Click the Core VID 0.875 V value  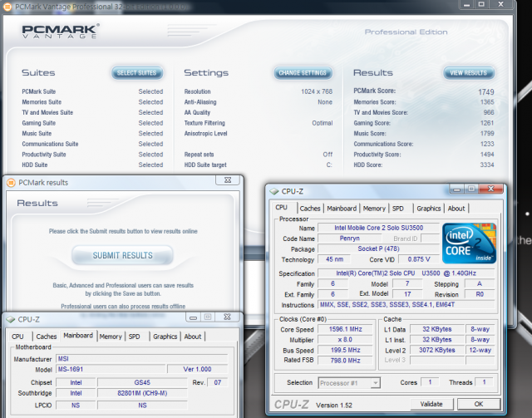(419, 259)
